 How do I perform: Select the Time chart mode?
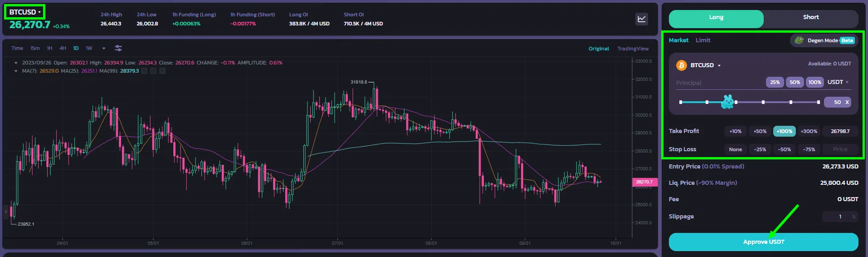[17, 48]
